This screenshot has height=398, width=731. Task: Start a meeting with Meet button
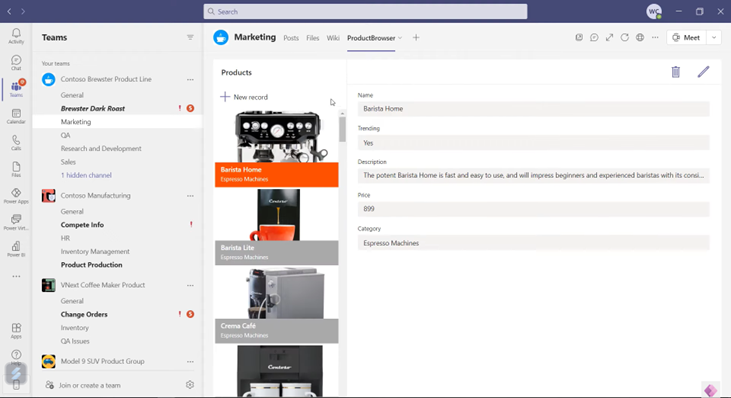pos(686,38)
